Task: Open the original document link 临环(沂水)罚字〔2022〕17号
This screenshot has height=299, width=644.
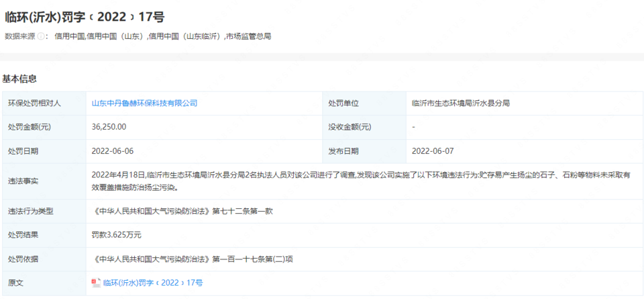Action: click(x=153, y=283)
